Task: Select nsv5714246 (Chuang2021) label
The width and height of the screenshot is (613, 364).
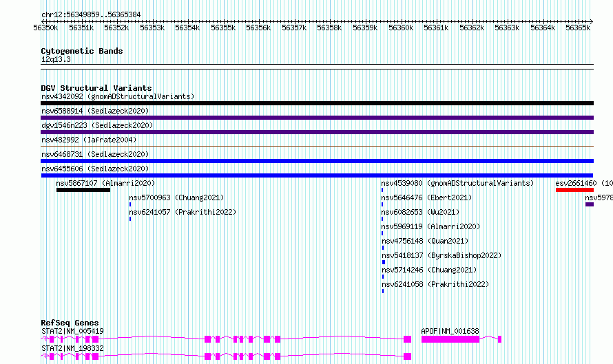Action: pos(429,270)
